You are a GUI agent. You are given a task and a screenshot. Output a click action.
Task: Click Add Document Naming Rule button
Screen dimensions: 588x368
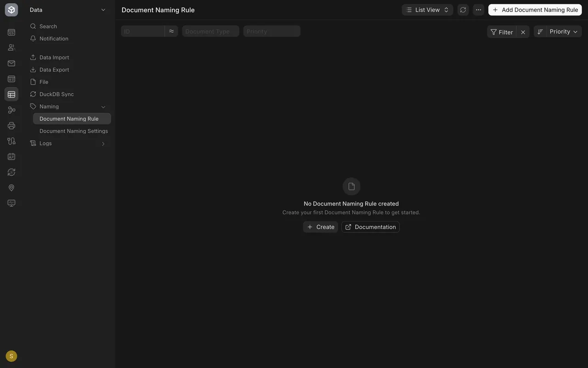[535, 10]
